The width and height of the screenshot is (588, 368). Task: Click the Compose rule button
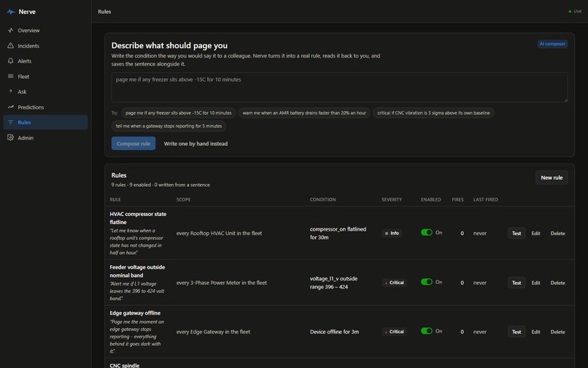click(134, 143)
